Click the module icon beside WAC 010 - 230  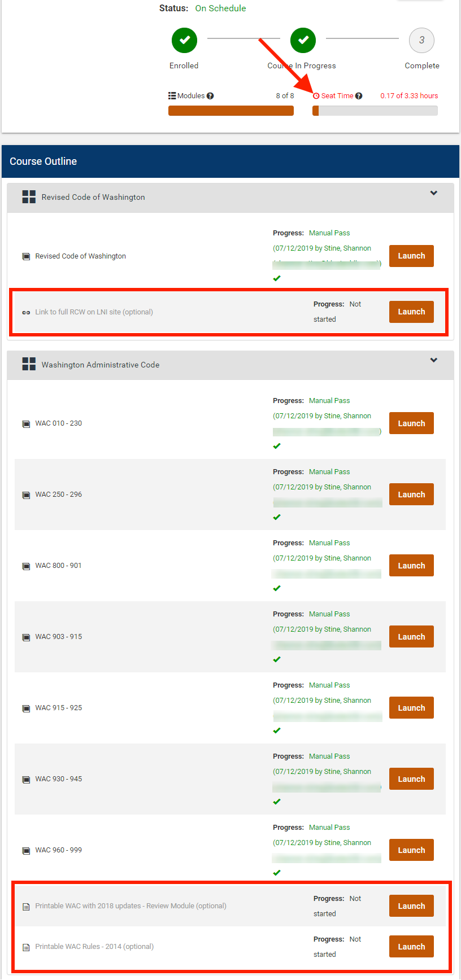click(x=26, y=424)
